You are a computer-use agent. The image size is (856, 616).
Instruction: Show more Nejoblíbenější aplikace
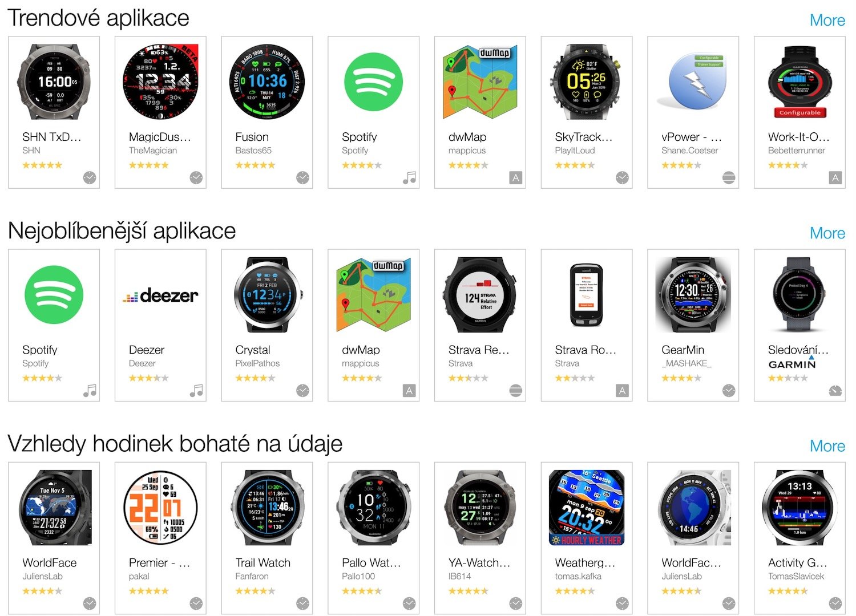[x=827, y=233]
